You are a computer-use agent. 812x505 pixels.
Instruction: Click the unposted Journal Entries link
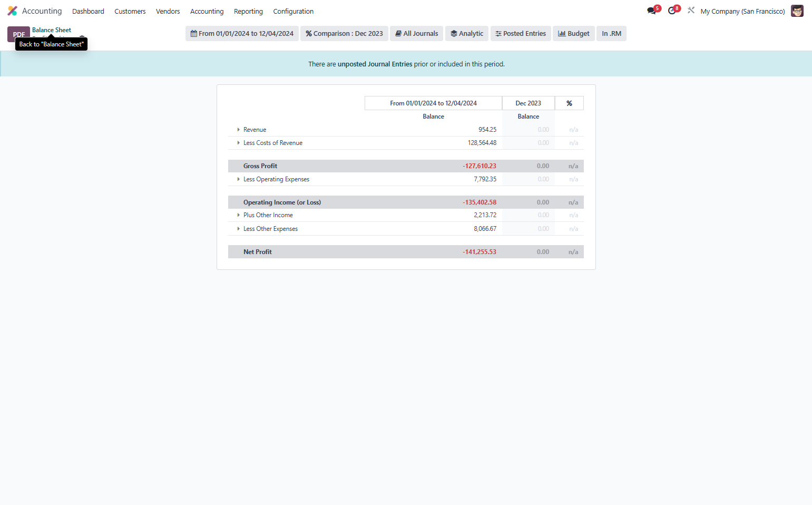coord(375,64)
